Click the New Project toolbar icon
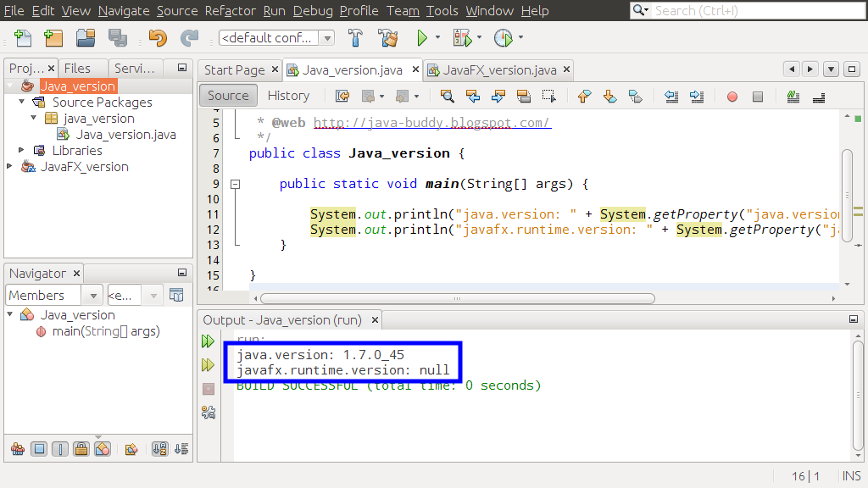Viewport: 868px width, 488px height. click(53, 37)
